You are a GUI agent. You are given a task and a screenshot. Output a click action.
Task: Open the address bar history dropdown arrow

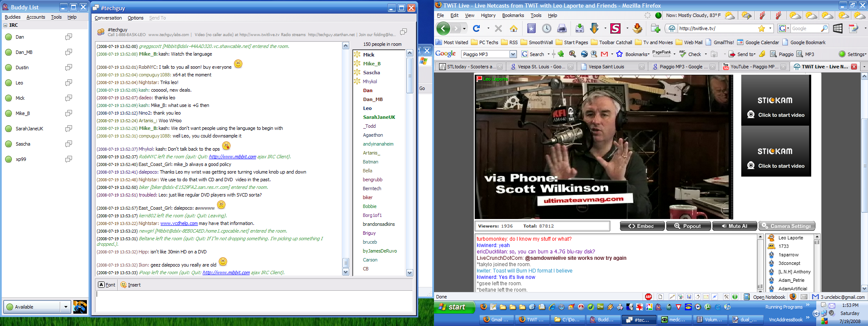tap(770, 28)
